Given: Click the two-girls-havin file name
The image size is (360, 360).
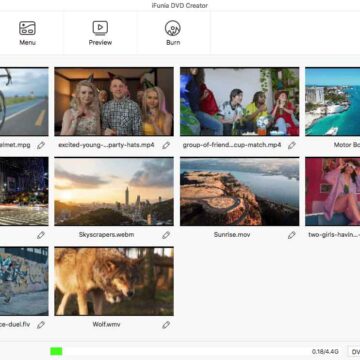Looking at the screenshot, I should [334, 235].
